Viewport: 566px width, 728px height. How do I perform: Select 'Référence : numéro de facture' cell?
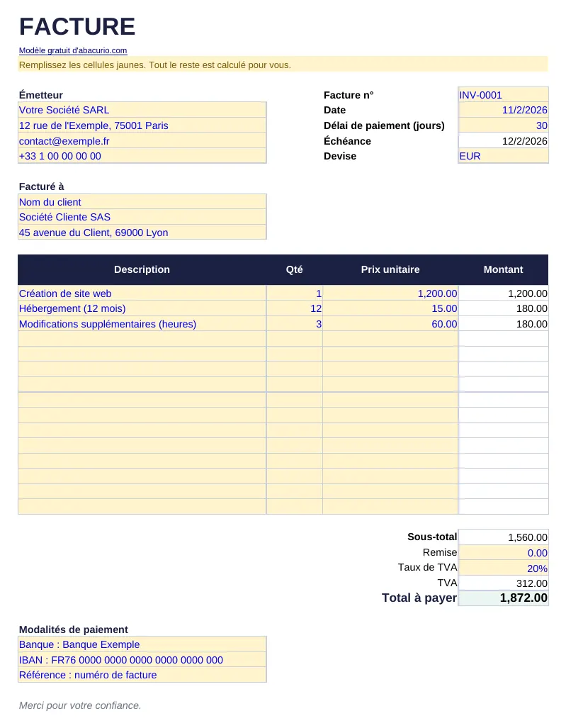(142, 675)
